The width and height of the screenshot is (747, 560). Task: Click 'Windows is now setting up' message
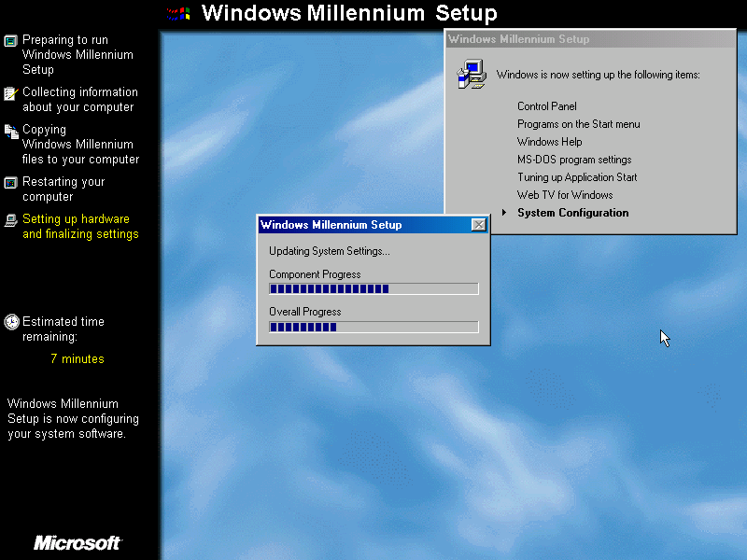click(598, 75)
